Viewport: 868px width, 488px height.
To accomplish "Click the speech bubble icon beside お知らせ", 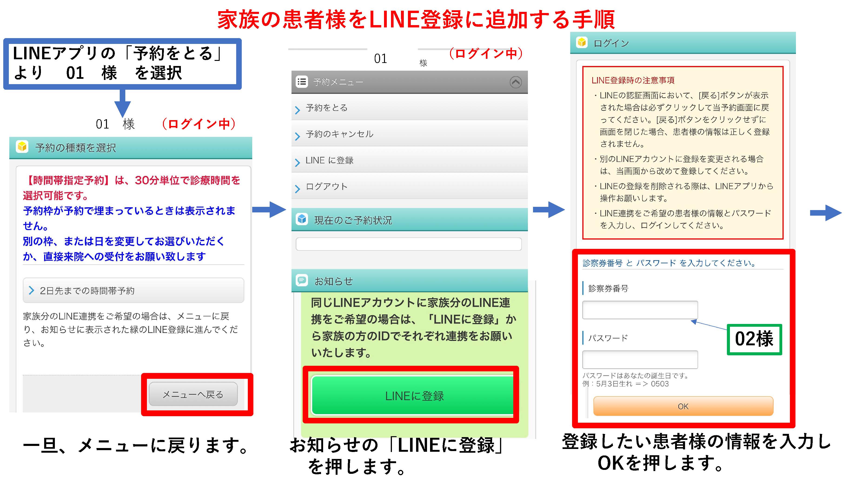I will 302,280.
